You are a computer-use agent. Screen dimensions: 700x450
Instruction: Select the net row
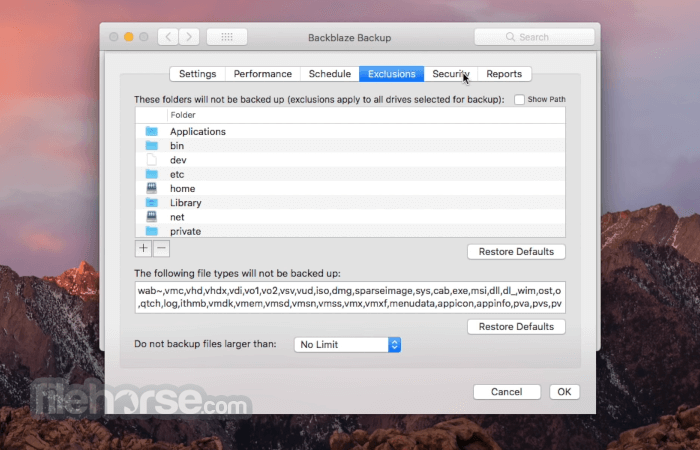(x=350, y=217)
